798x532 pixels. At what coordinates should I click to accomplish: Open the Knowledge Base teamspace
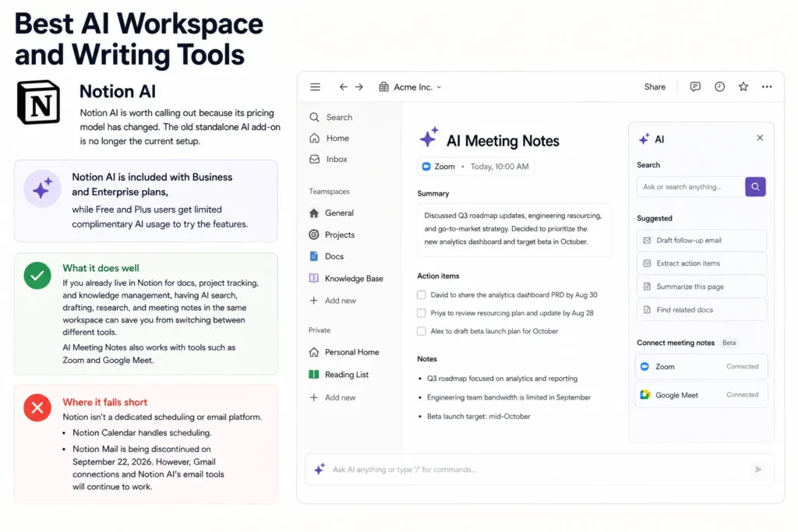tap(346, 279)
